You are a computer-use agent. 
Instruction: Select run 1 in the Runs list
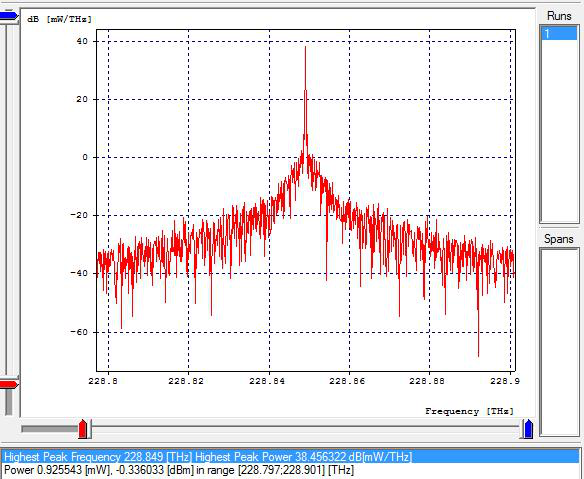[559, 34]
